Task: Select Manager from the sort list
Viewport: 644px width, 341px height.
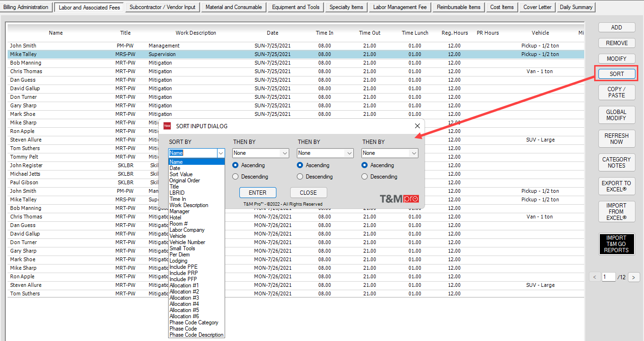Action: click(x=197, y=211)
